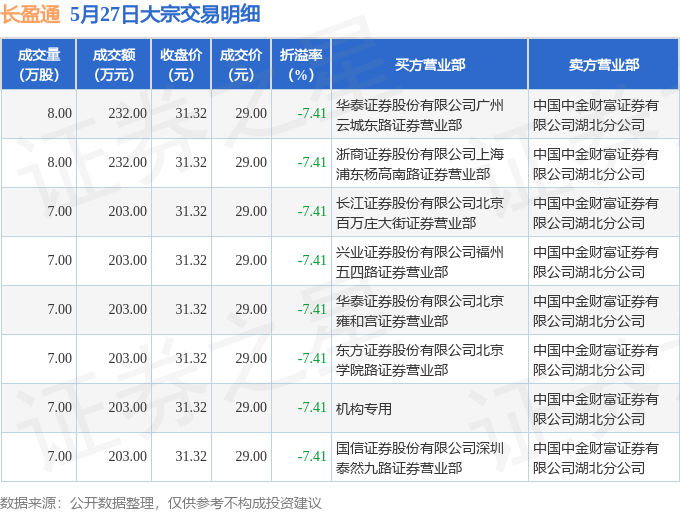Click 203.00 amount in 国信证券 row

click(x=128, y=456)
